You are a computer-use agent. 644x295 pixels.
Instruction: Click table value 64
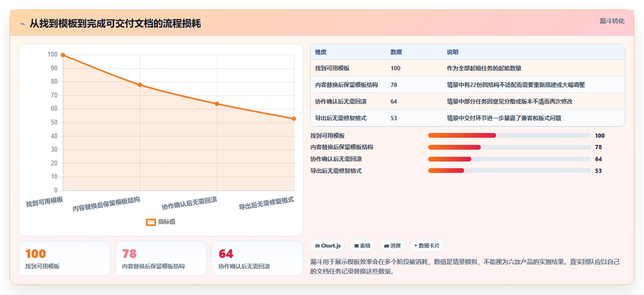394,102
